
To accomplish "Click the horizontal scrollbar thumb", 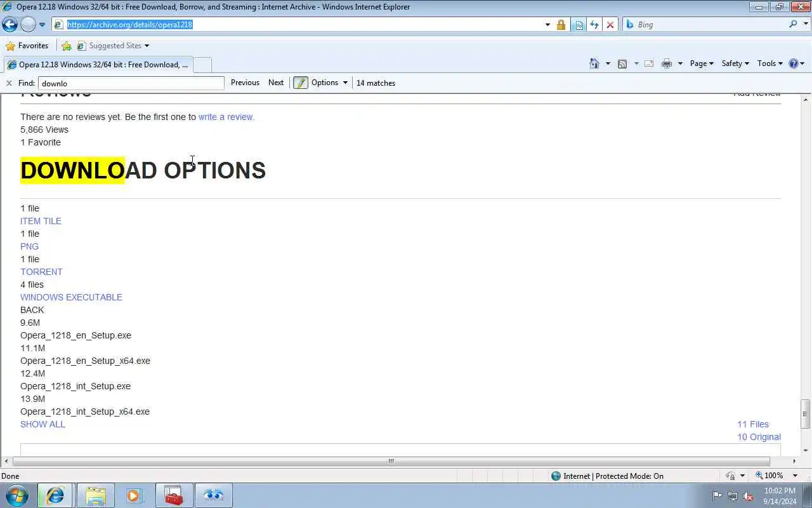I will click(x=391, y=462).
